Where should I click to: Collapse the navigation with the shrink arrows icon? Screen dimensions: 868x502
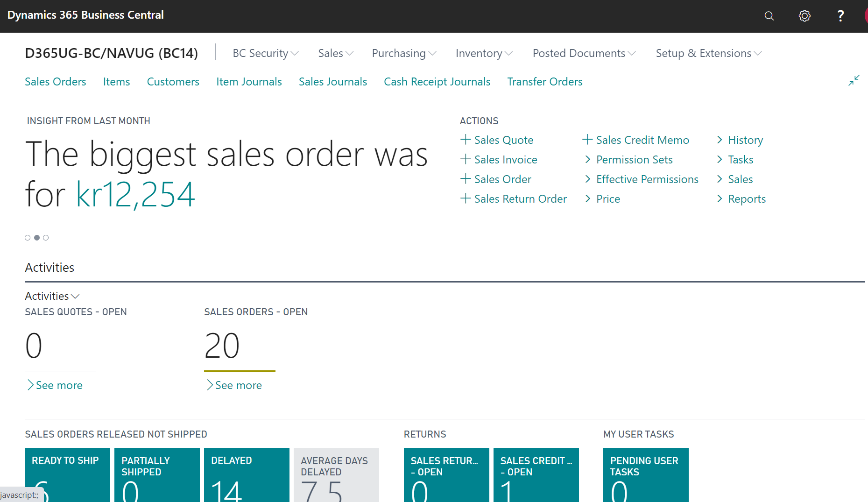(854, 80)
